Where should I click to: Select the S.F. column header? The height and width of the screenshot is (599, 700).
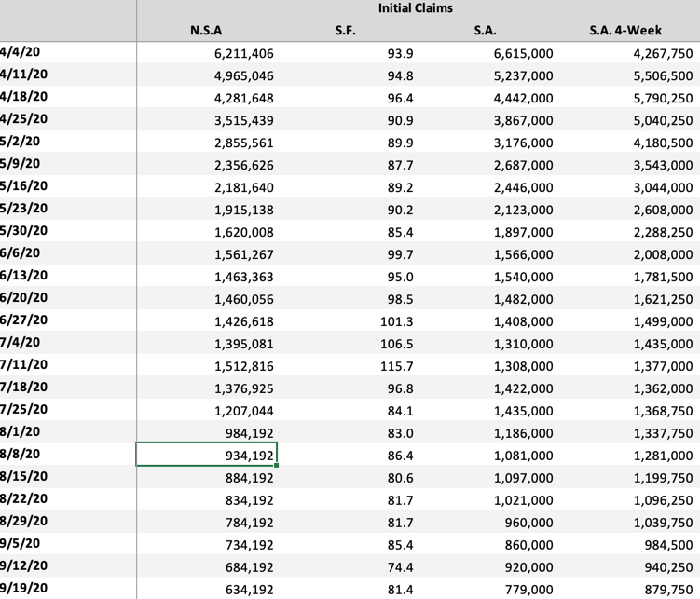(x=346, y=31)
